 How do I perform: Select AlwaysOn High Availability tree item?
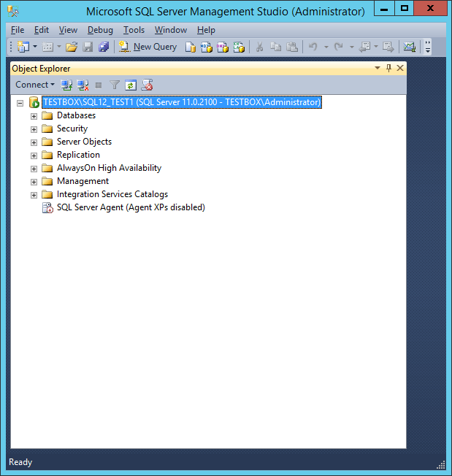pos(110,168)
